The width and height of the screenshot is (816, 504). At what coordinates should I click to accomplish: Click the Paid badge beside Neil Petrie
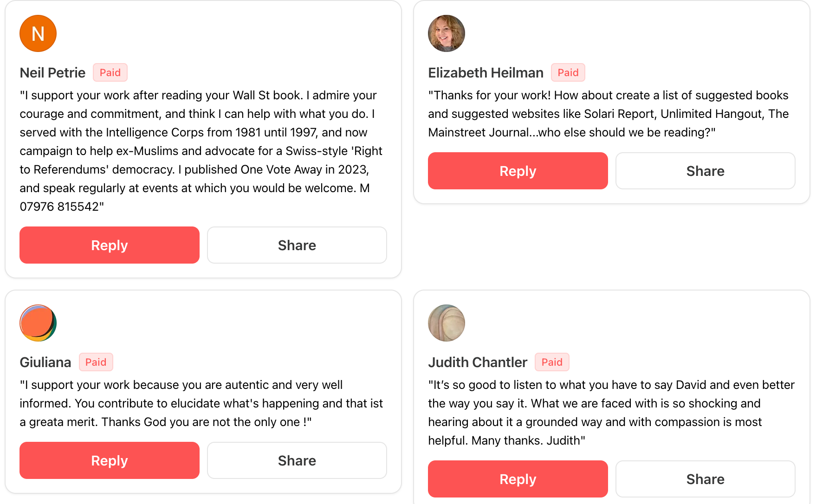(x=110, y=72)
